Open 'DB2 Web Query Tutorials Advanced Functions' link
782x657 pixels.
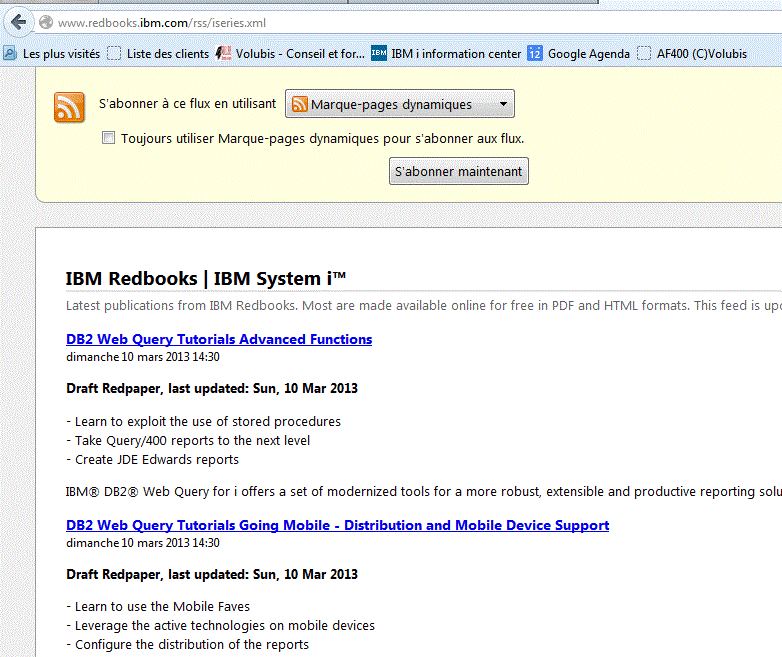pos(219,339)
